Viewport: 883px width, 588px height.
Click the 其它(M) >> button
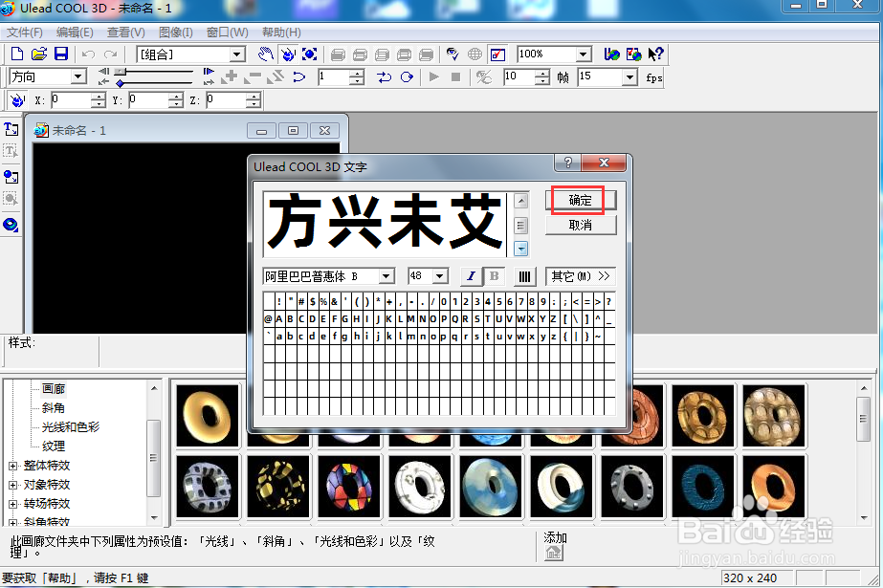click(581, 276)
